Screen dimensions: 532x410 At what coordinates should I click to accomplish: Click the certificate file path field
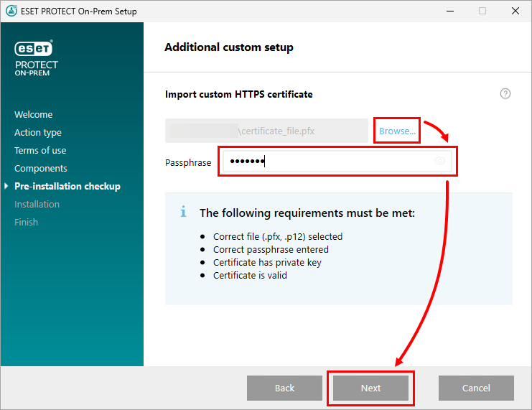click(x=266, y=131)
